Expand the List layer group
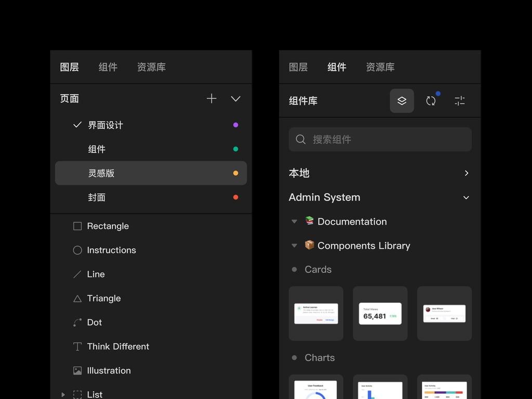 point(63,395)
